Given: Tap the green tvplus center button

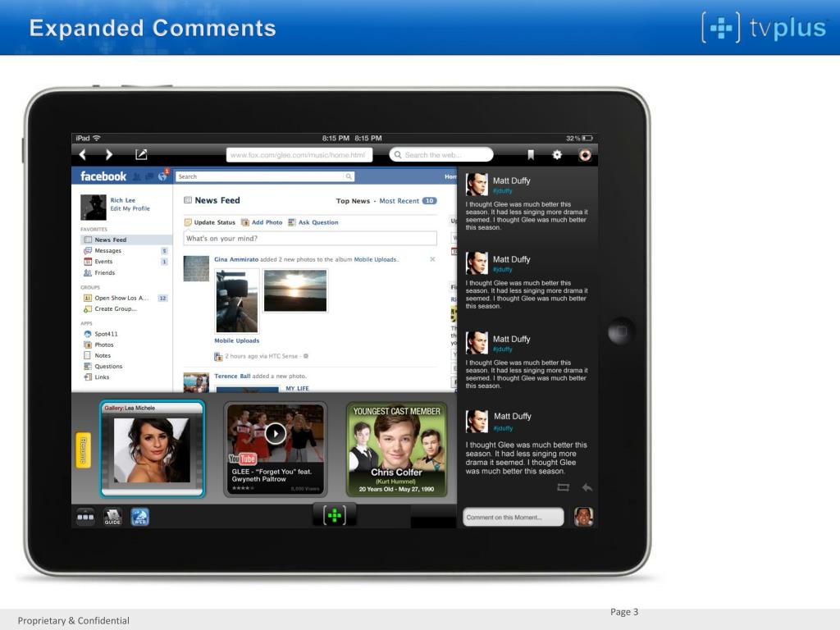Looking at the screenshot, I should click(335, 515).
